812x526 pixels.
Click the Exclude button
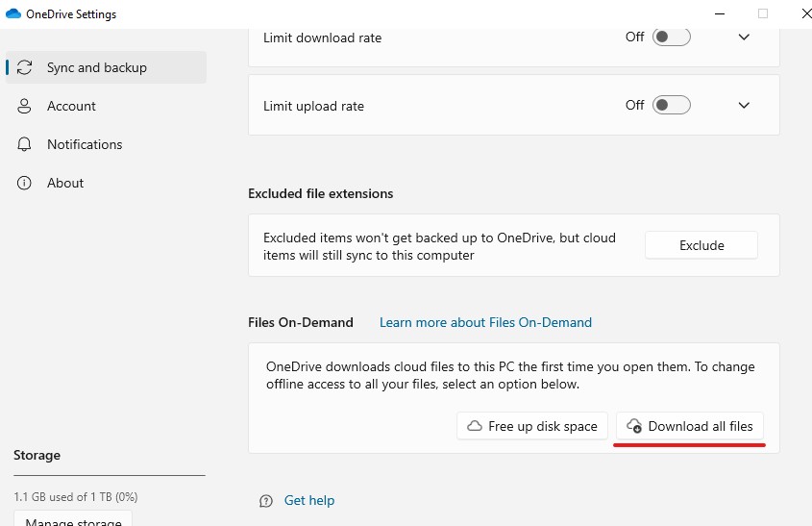click(701, 245)
